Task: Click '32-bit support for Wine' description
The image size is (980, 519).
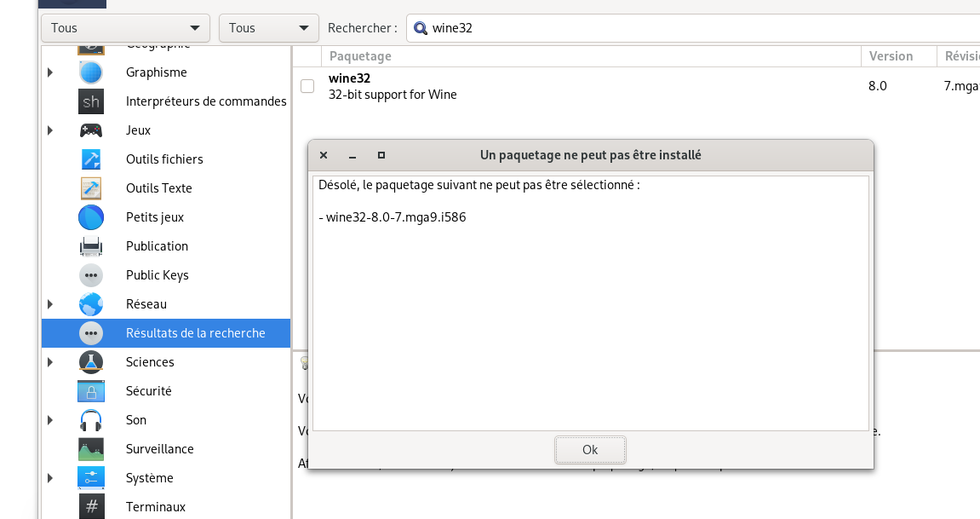Action: 393,95
